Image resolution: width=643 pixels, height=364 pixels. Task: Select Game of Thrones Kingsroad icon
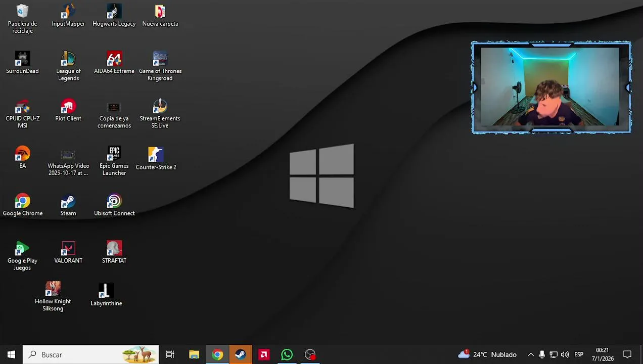(x=160, y=66)
